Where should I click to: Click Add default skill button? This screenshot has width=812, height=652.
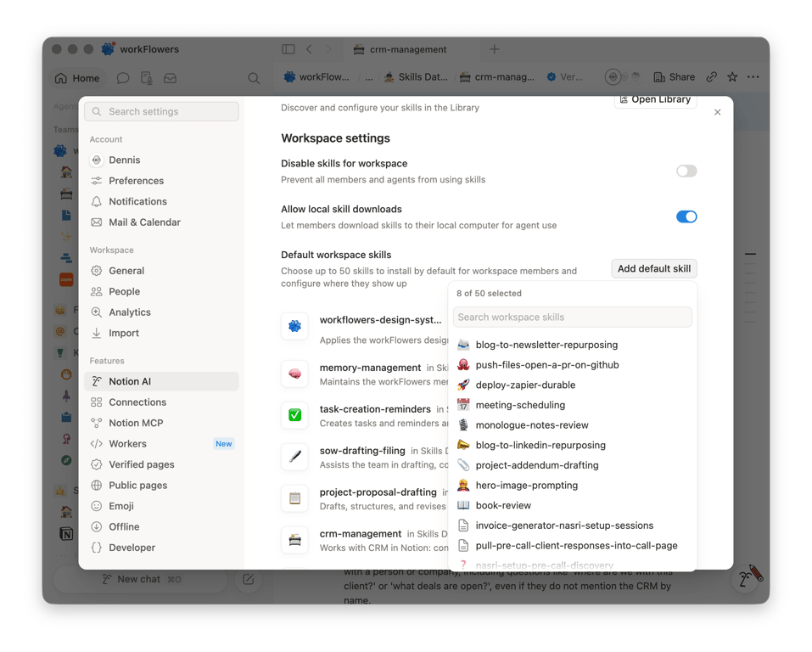pyautogui.click(x=653, y=268)
